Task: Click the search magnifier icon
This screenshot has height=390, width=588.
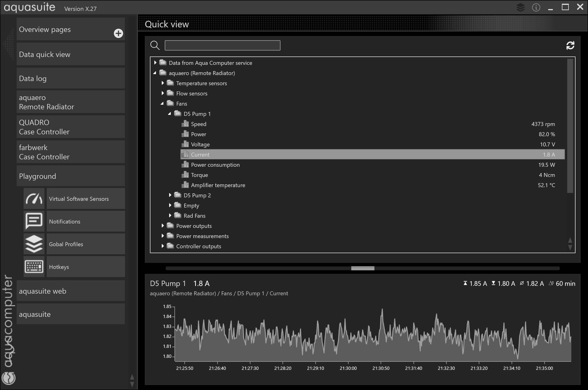Action: 155,46
